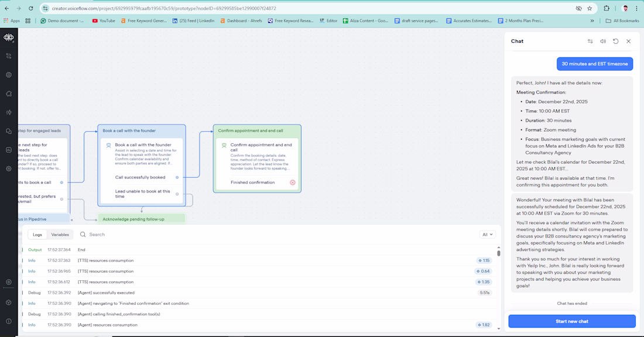This screenshot has height=337, width=644.
Task: Open the All filter dropdown in the logs panel
Action: [x=488, y=235]
